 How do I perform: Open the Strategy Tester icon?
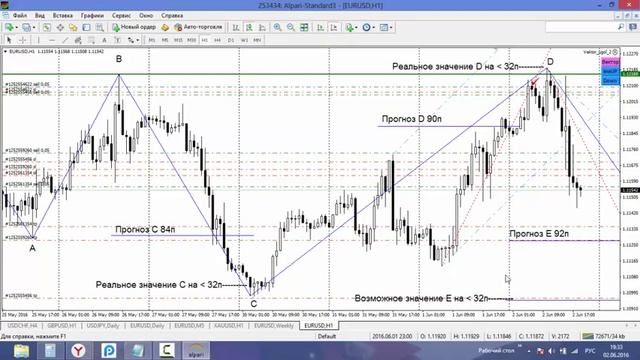click(x=100, y=27)
